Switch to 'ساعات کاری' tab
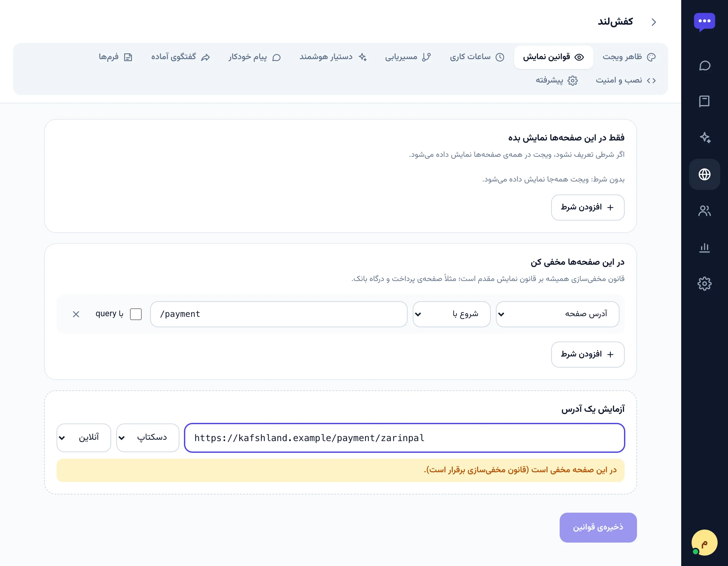 click(477, 57)
